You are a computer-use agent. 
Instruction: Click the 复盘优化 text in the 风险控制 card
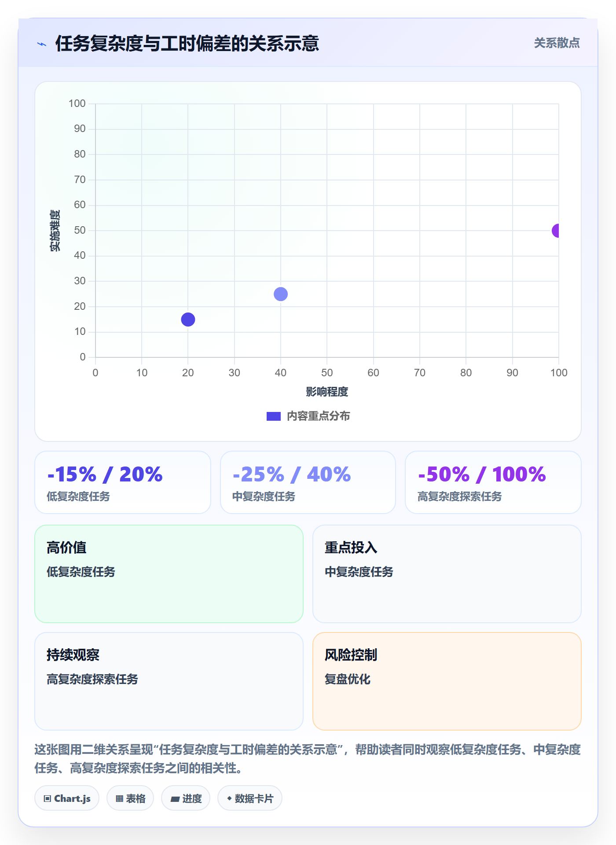348,679
